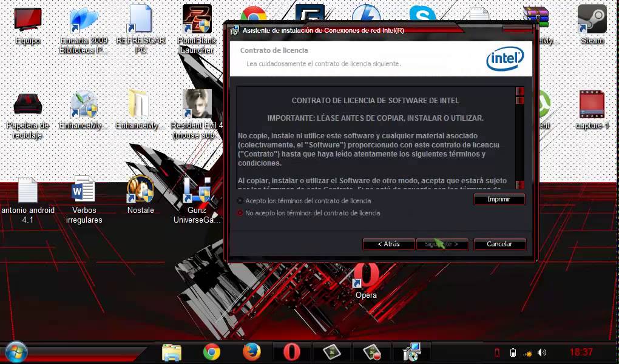619x364 pixels.
Task: Select the Google Chrome desktop icon behind dialog
Action: pyautogui.click(x=254, y=13)
